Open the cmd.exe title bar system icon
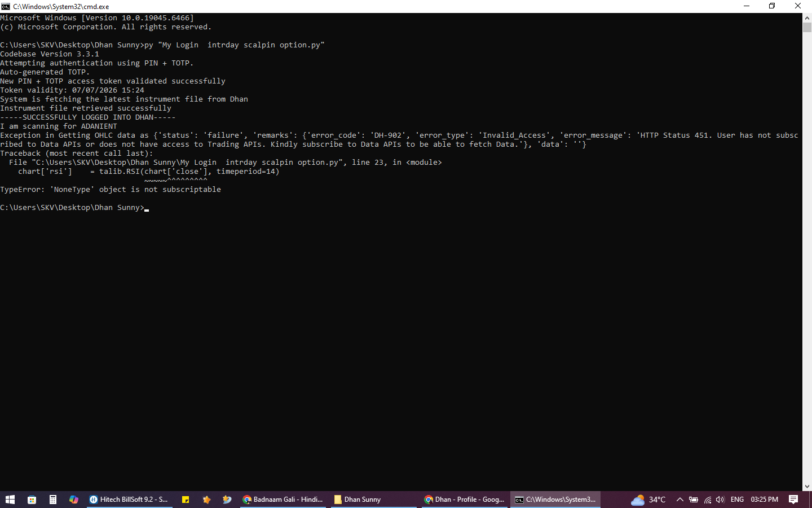This screenshot has width=812, height=508. (x=6, y=6)
